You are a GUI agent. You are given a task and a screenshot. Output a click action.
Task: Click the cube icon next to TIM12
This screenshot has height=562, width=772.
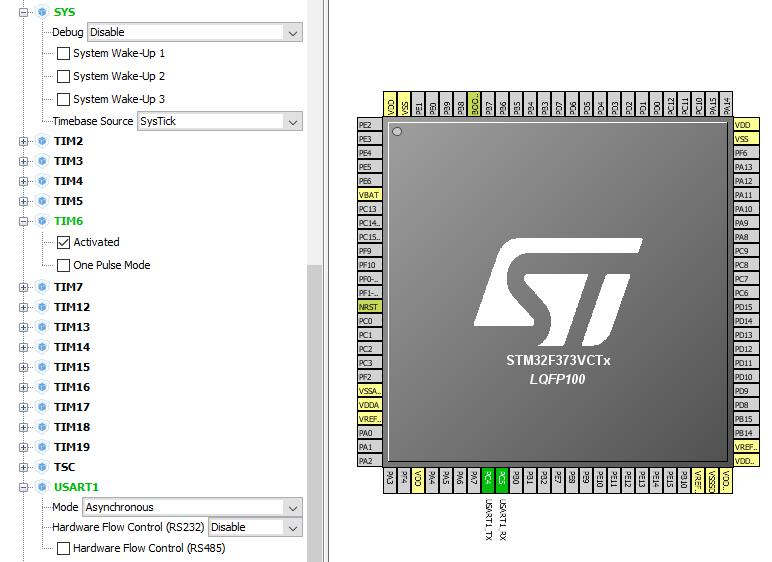(42, 307)
